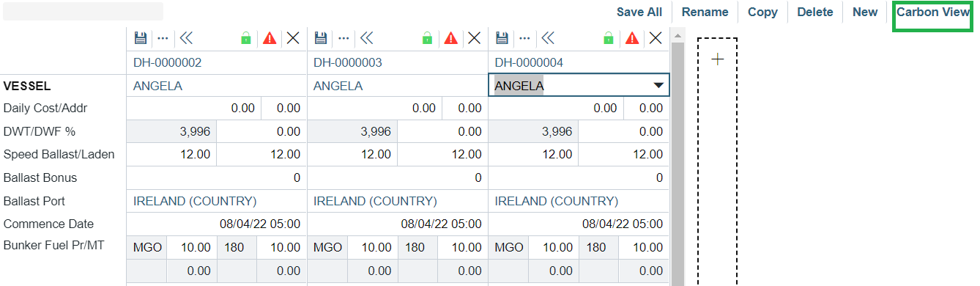Open more options ellipsis for DH-0000002

(163, 38)
